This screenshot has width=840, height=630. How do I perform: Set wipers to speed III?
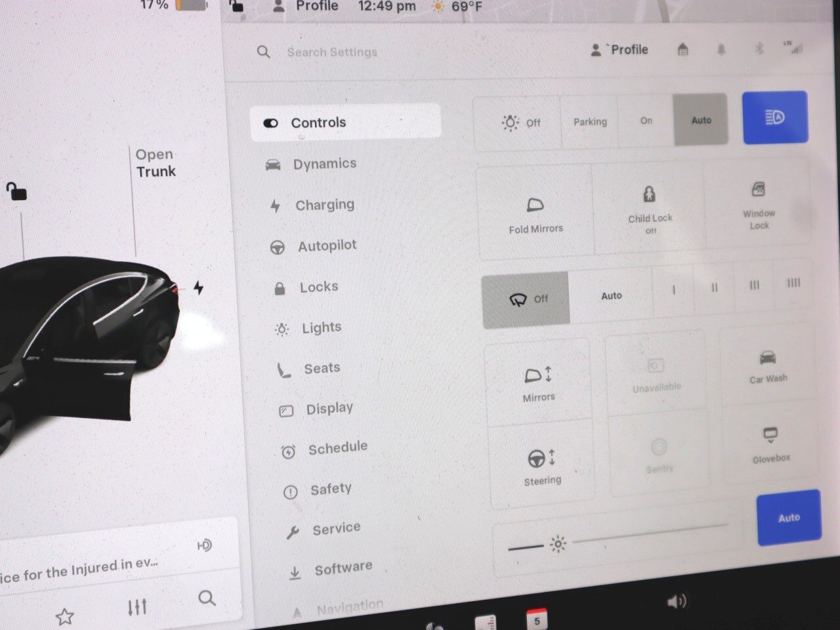coord(754,285)
